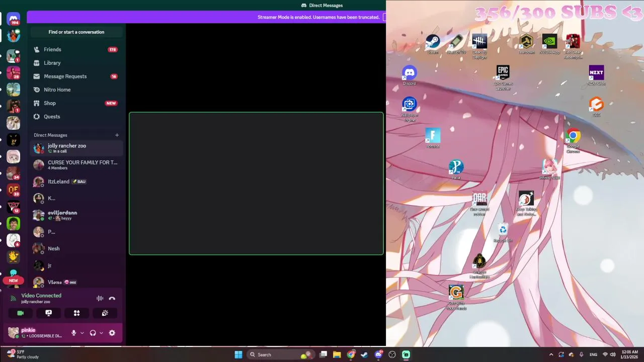Open the jolly rancher zoo conversation
Image resolution: width=644 pixels, height=362 pixels.
(x=76, y=148)
